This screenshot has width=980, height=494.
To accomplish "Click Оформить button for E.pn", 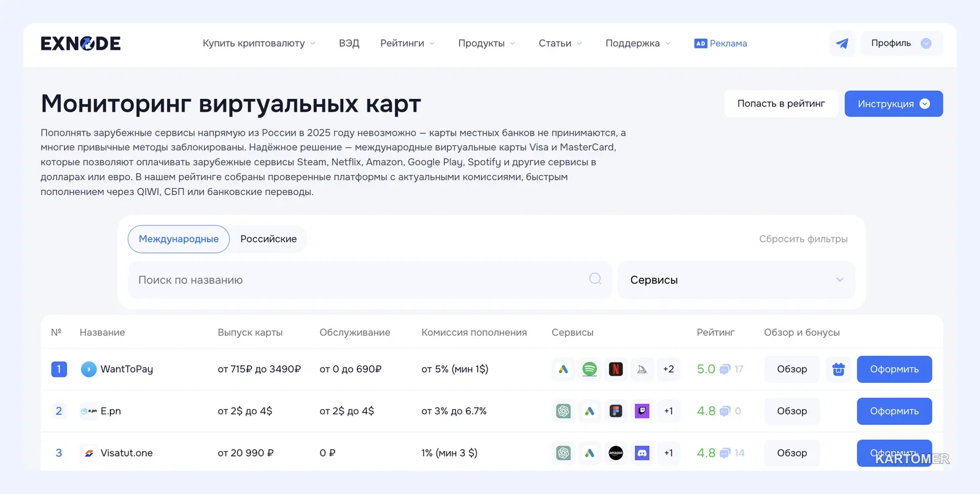I will click(894, 411).
